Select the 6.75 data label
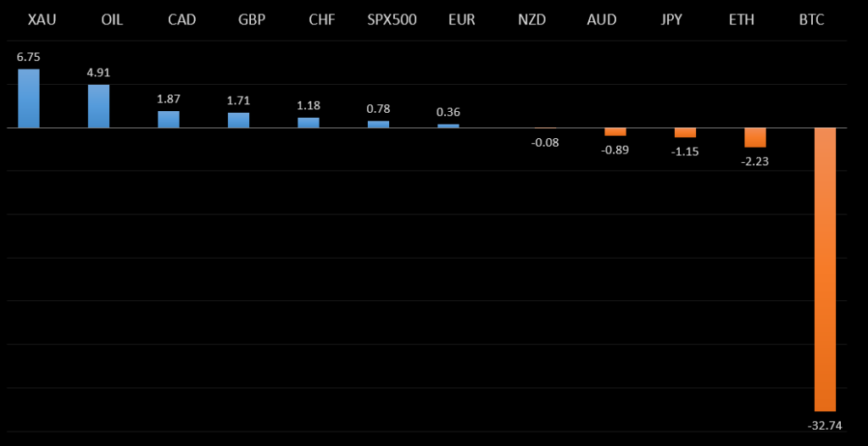The width and height of the screenshot is (868, 446). coord(29,57)
